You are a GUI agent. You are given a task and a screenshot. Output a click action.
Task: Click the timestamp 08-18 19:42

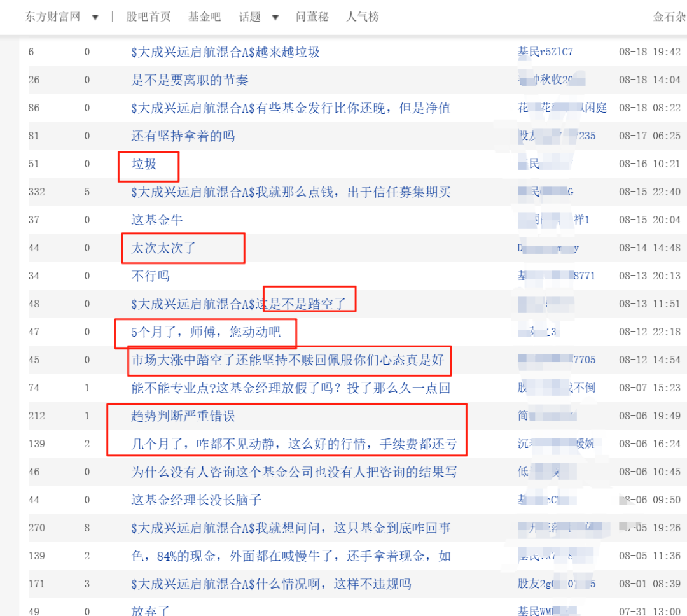click(x=649, y=52)
